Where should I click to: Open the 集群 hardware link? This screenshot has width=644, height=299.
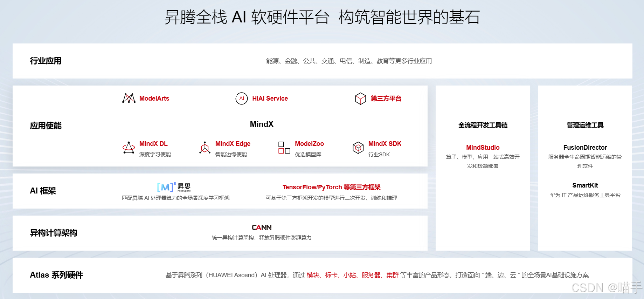[393, 275]
